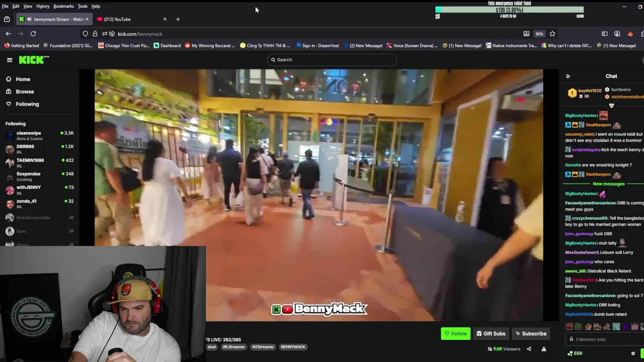Click the install/download page icon

526,34
